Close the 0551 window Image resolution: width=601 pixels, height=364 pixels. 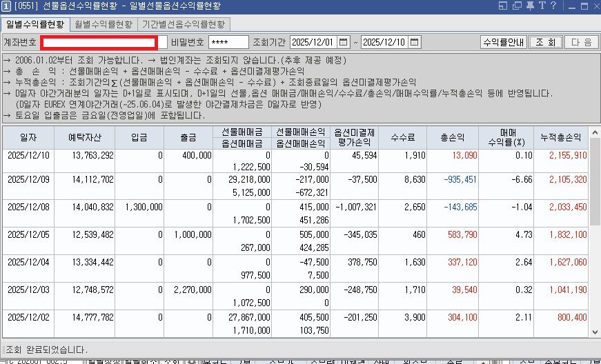coord(596,6)
